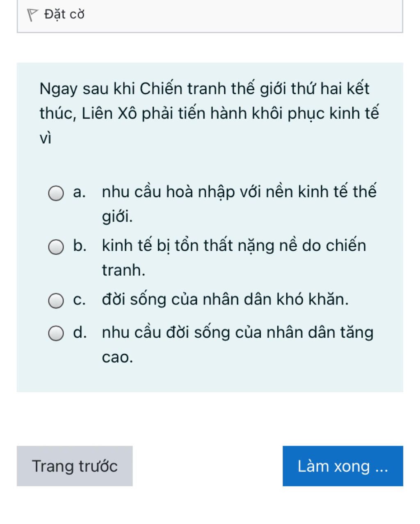Screen dimensions: 420x524
Task: Click the word 'tranh.' in option b
Action: click(x=123, y=270)
